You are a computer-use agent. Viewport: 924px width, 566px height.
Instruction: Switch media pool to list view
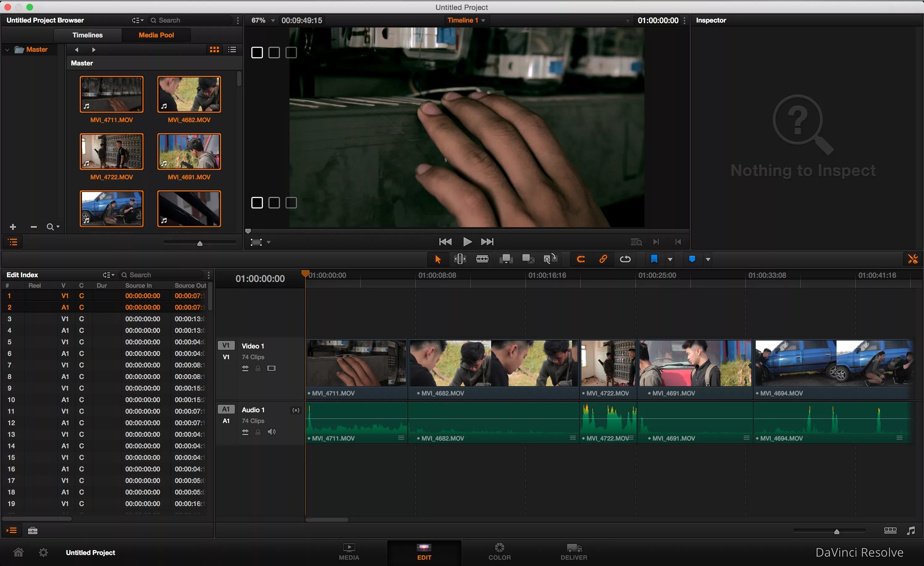232,50
